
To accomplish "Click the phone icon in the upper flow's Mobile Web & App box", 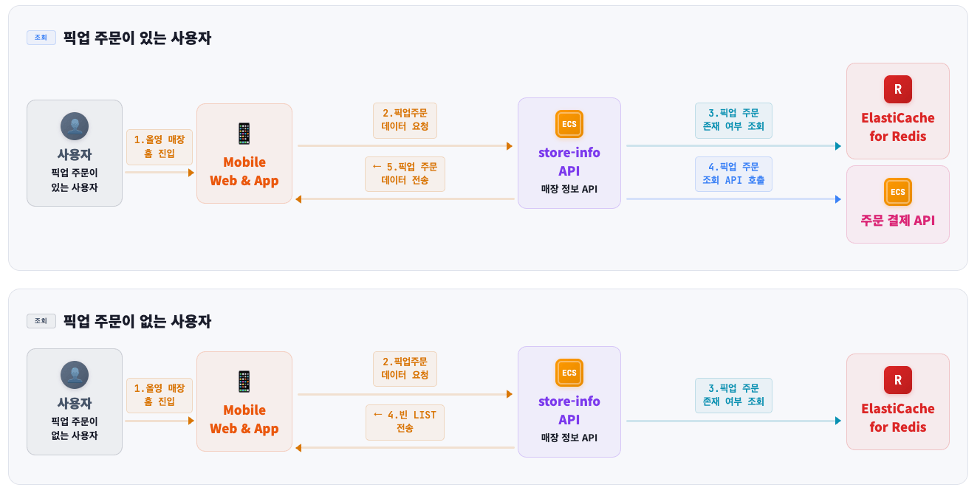I will (244, 134).
